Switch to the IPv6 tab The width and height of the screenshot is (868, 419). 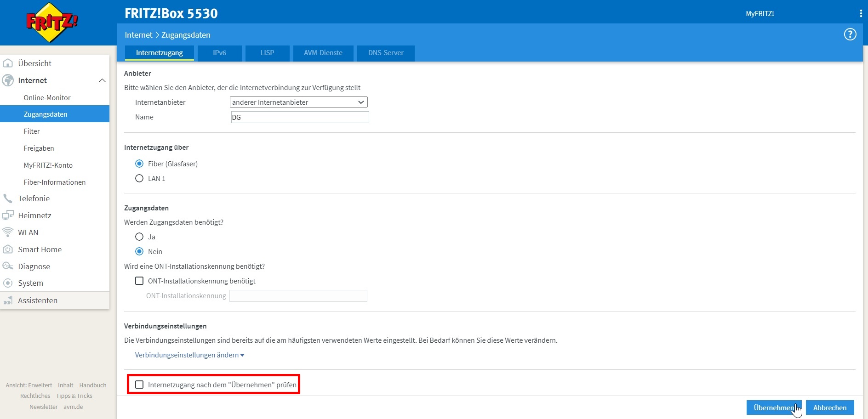pyautogui.click(x=219, y=53)
